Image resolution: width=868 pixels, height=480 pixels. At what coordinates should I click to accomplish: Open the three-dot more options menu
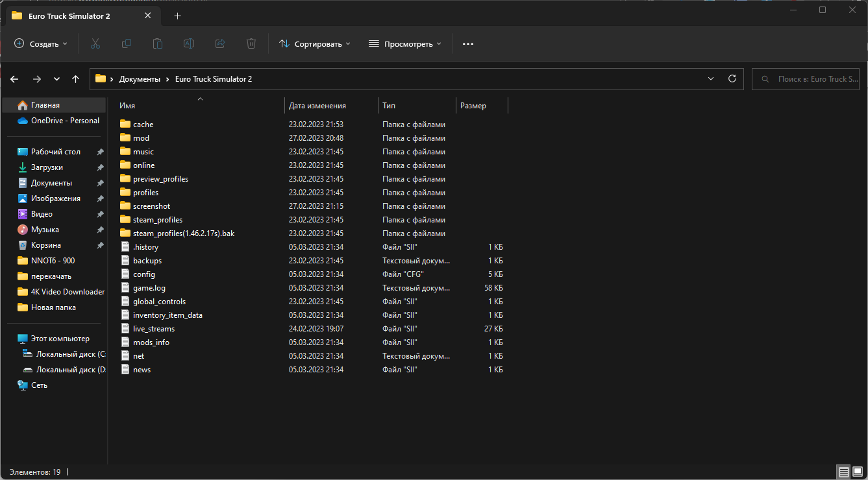pyautogui.click(x=468, y=43)
